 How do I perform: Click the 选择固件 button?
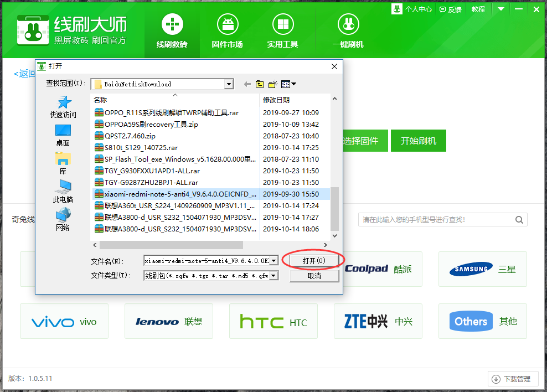(365, 141)
